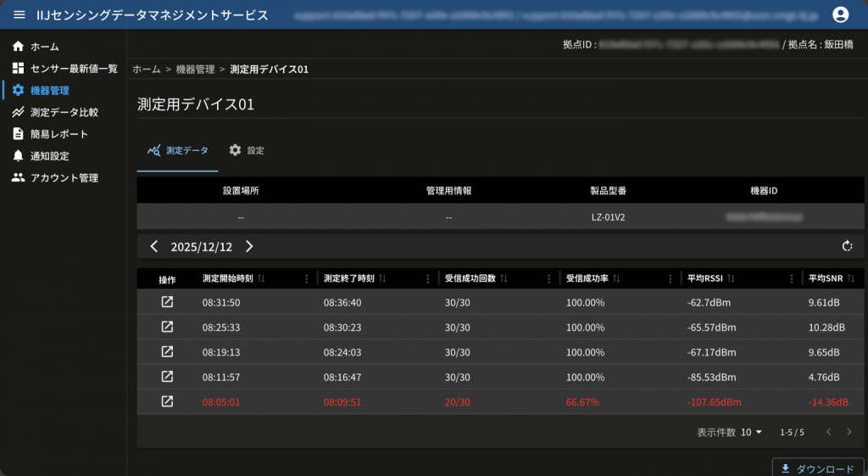Select センサー最新値一覧 in the sidebar
The height and width of the screenshot is (476, 868).
(x=73, y=68)
